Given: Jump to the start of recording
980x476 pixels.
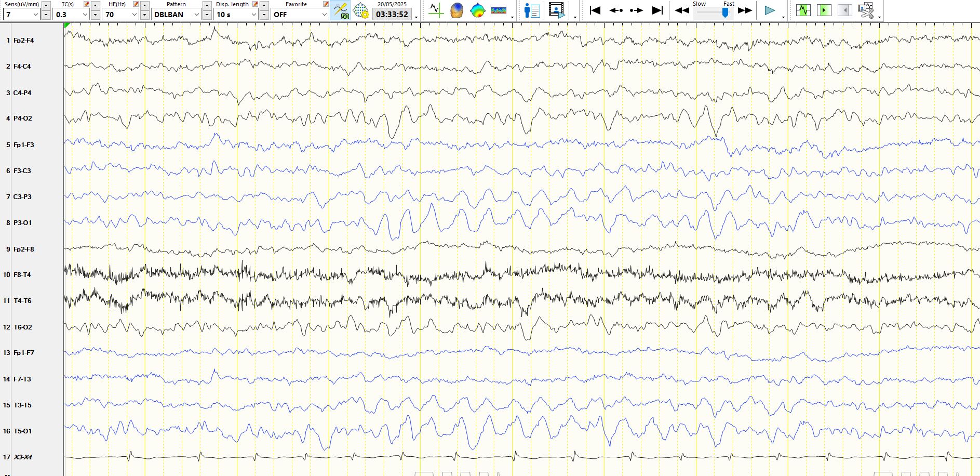Looking at the screenshot, I should 595,10.
